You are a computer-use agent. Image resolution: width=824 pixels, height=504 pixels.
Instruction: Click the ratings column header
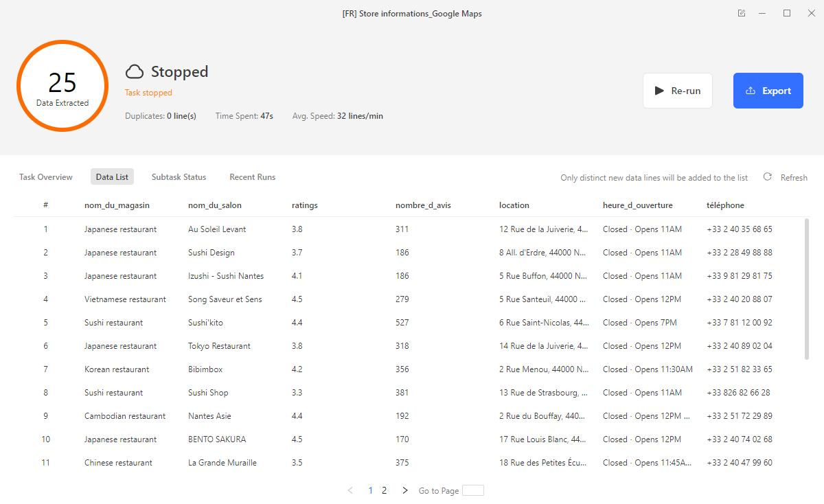pos(305,205)
